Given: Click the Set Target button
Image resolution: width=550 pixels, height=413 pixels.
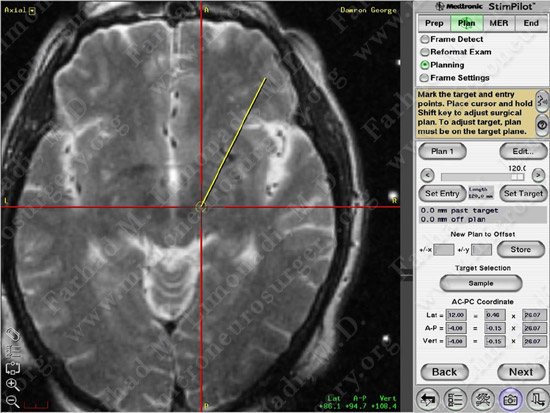Looking at the screenshot, I should 523,193.
